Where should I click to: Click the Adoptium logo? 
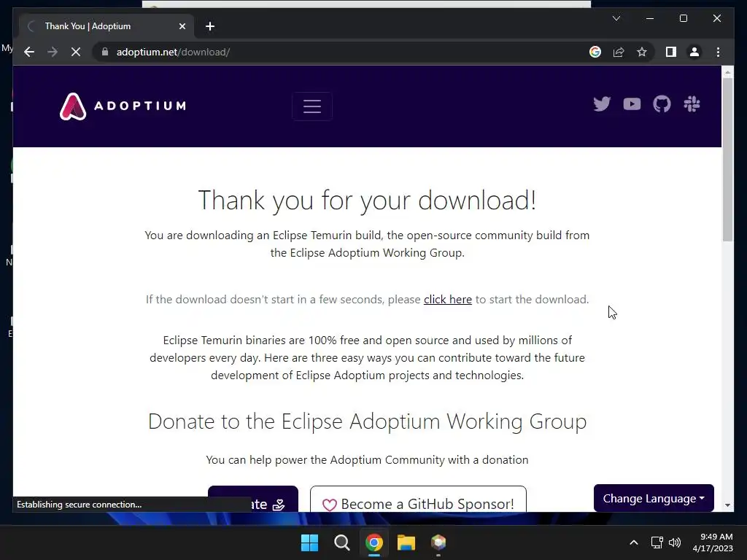[123, 106]
